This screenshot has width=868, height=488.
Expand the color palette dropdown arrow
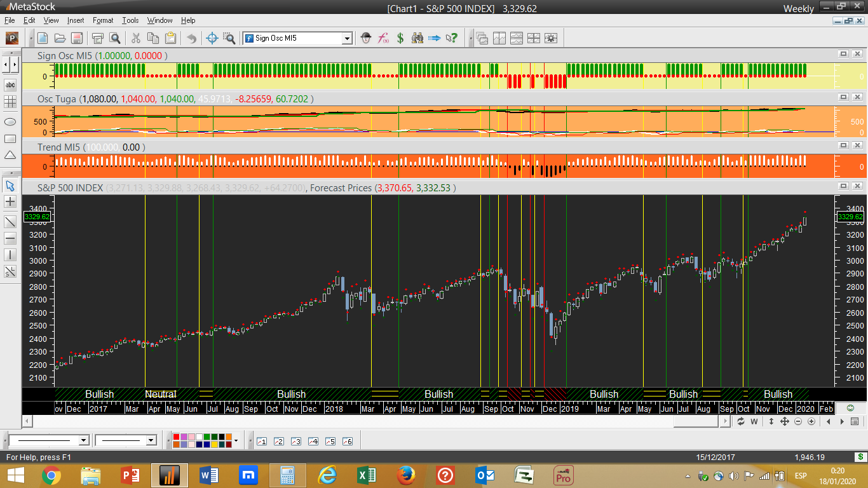pos(236,440)
